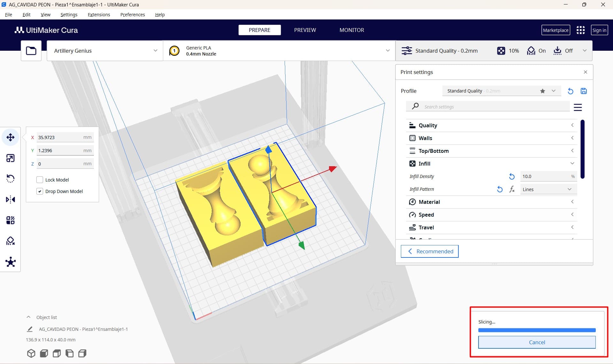Open the application switcher grid icon
Screen dimensions: 613x364
coord(580,30)
